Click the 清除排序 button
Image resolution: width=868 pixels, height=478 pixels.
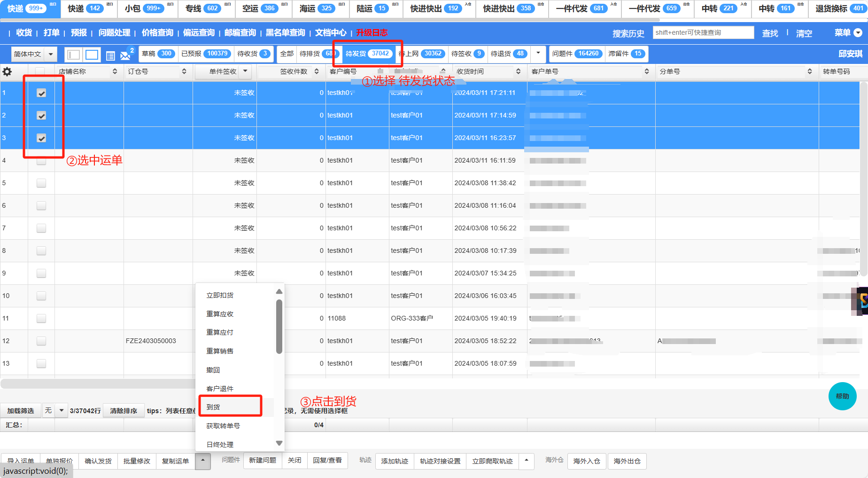pos(124,411)
